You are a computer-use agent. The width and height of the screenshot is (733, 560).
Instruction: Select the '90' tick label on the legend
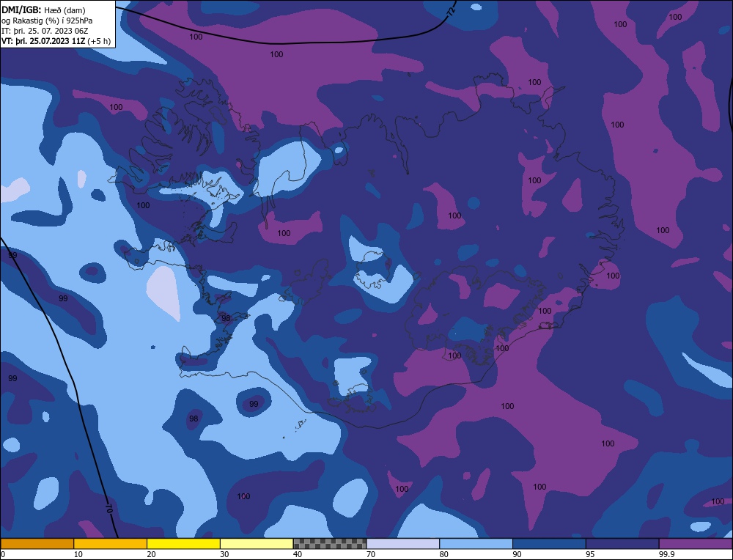click(517, 554)
